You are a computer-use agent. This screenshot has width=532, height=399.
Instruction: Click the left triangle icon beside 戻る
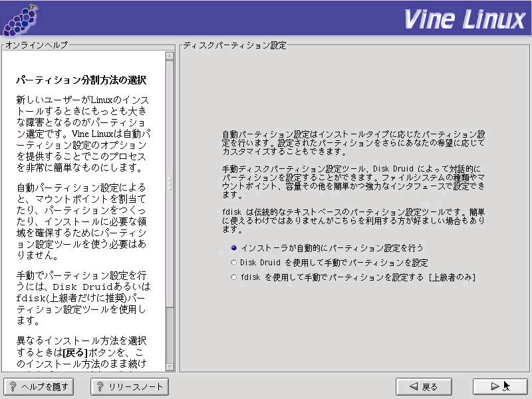(413, 386)
